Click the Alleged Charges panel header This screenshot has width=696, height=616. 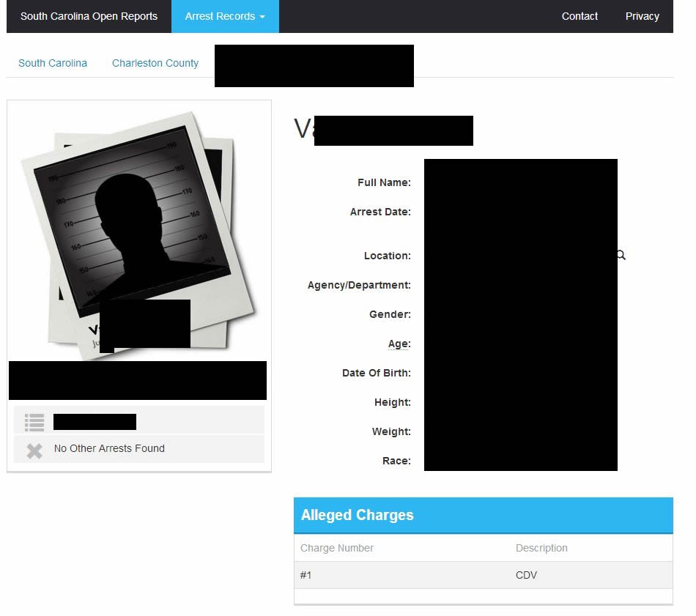483,515
